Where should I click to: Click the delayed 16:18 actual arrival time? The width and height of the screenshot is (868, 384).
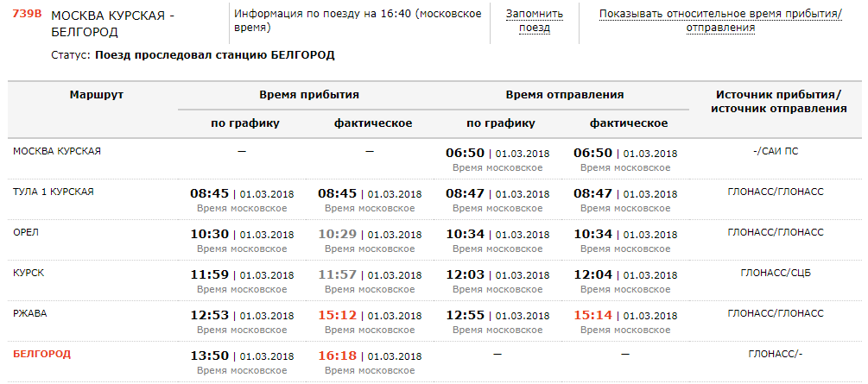click(x=337, y=355)
